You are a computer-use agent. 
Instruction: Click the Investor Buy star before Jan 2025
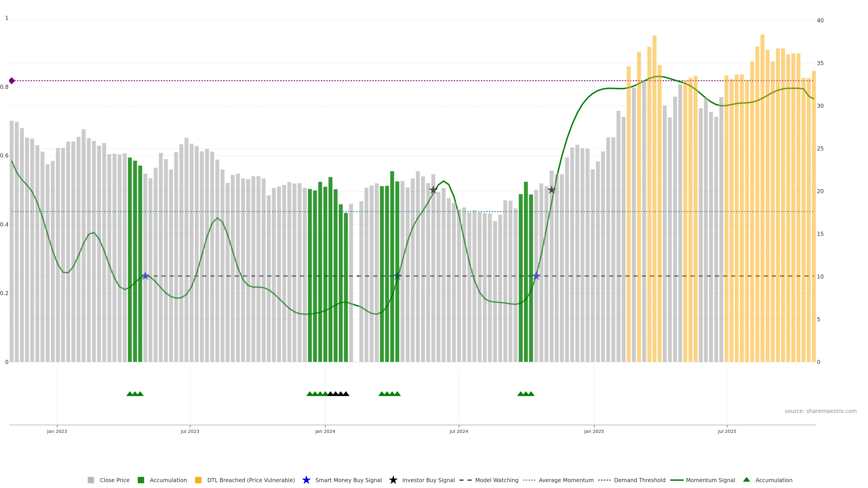(551, 190)
